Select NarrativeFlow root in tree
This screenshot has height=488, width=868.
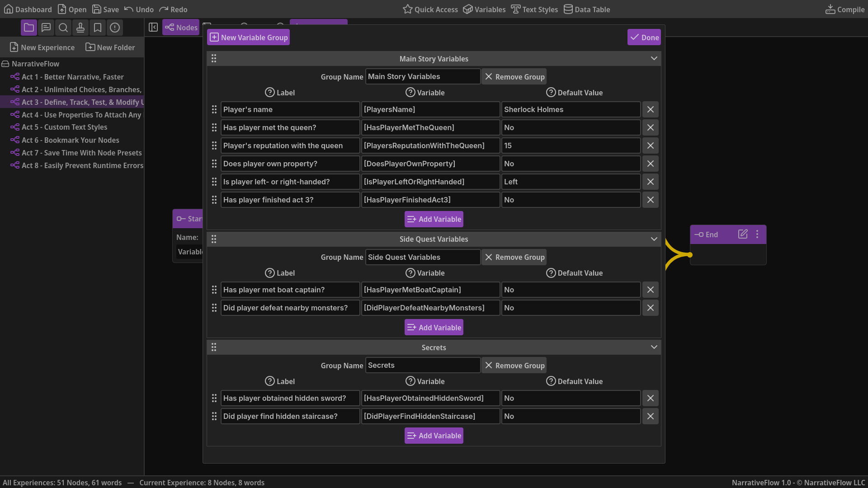30,64
